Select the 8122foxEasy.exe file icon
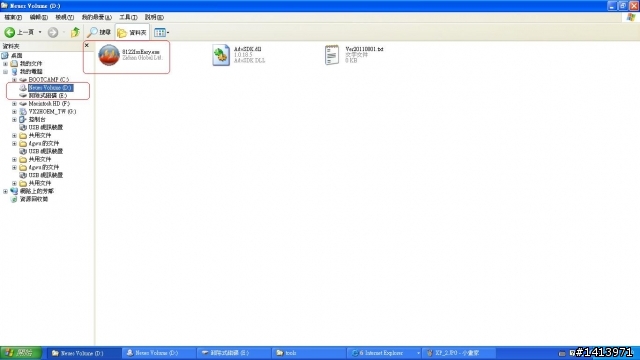 pos(109,55)
